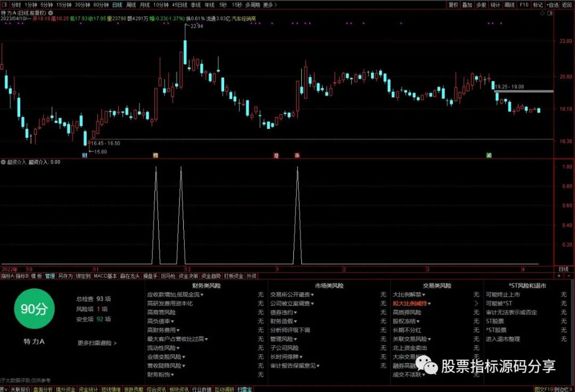Apply MACD基本 indicator

pos(105,276)
